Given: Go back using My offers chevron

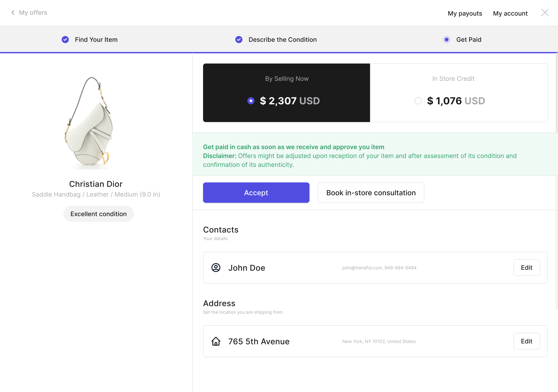Looking at the screenshot, I should pyautogui.click(x=13, y=13).
